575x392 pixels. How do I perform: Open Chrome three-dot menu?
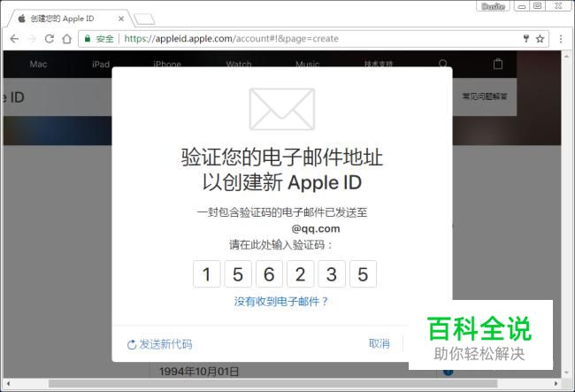[x=561, y=39]
